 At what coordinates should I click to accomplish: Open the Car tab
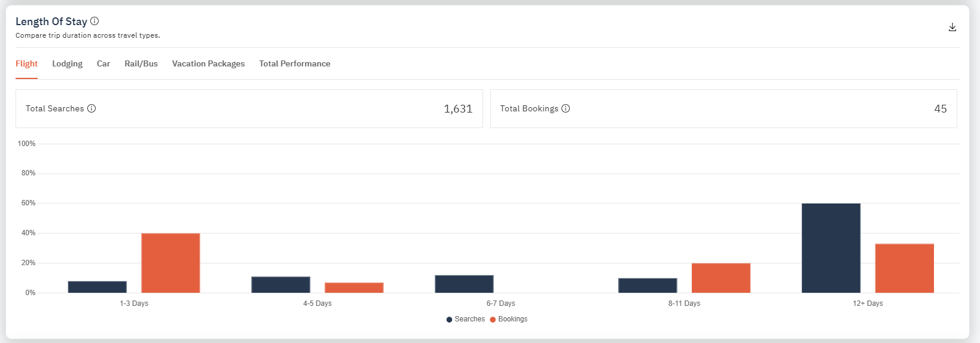(x=103, y=63)
